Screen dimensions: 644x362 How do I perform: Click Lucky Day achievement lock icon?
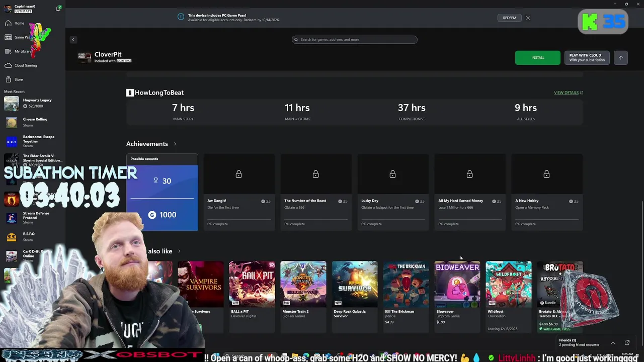coord(392,174)
